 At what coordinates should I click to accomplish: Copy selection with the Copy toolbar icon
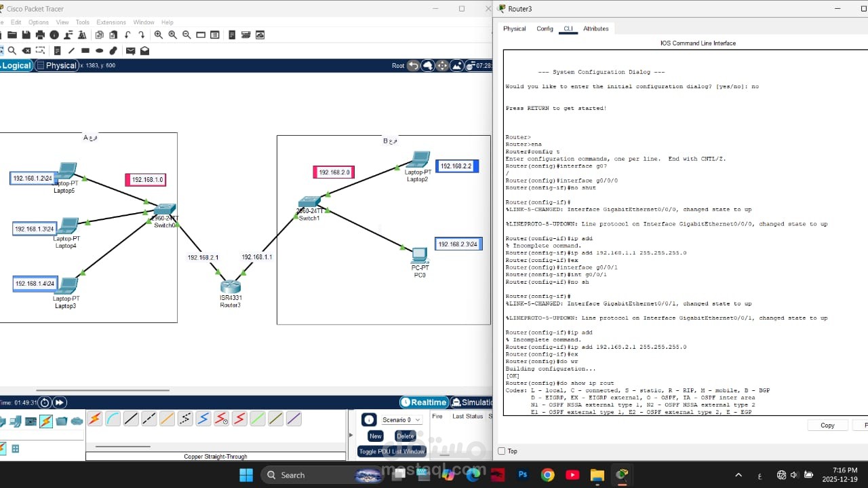[x=100, y=35]
